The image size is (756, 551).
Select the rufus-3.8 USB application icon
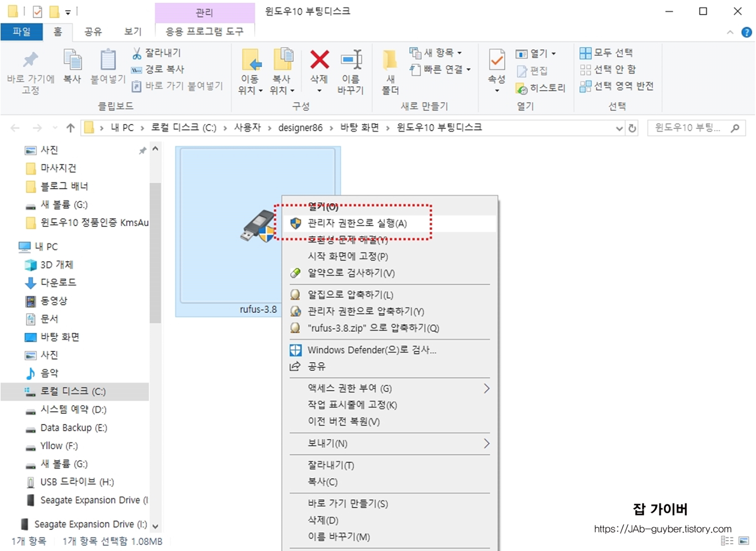pyautogui.click(x=258, y=227)
